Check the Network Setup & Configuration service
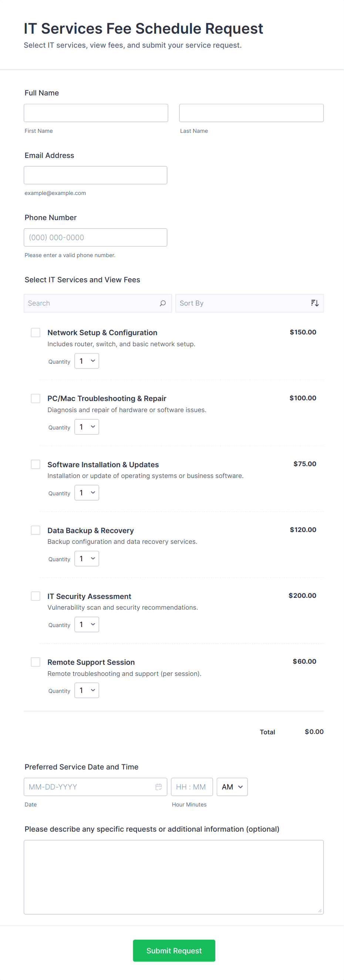This screenshot has height=980, width=344. pyautogui.click(x=36, y=332)
